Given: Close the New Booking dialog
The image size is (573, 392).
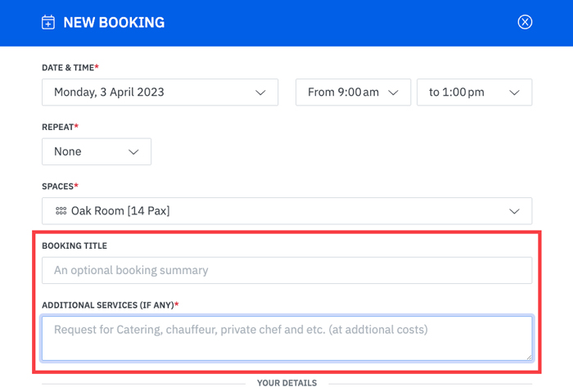Looking at the screenshot, I should pos(525,22).
